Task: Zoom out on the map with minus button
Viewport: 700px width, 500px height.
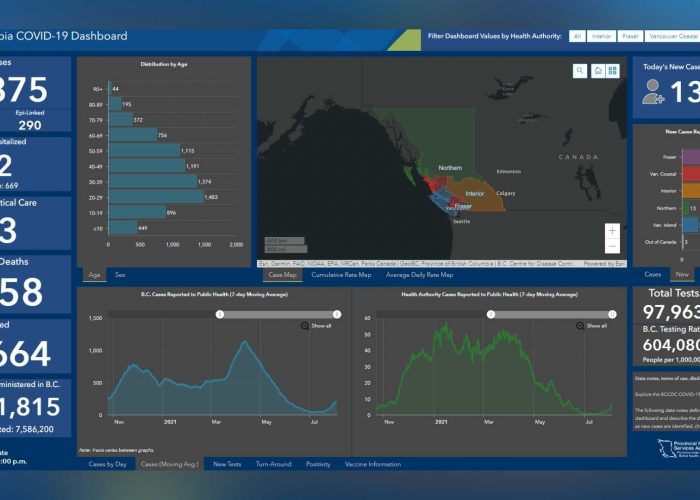Action: [x=612, y=246]
